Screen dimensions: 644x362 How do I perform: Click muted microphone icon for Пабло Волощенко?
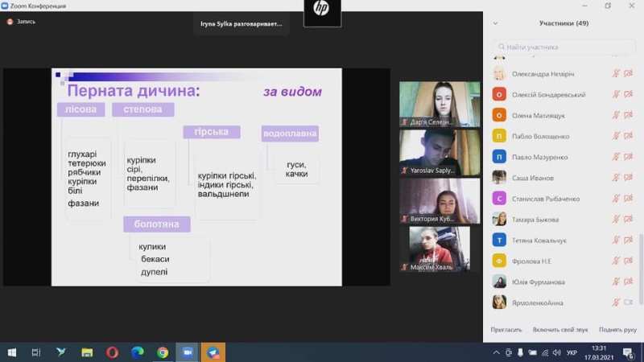pos(616,136)
